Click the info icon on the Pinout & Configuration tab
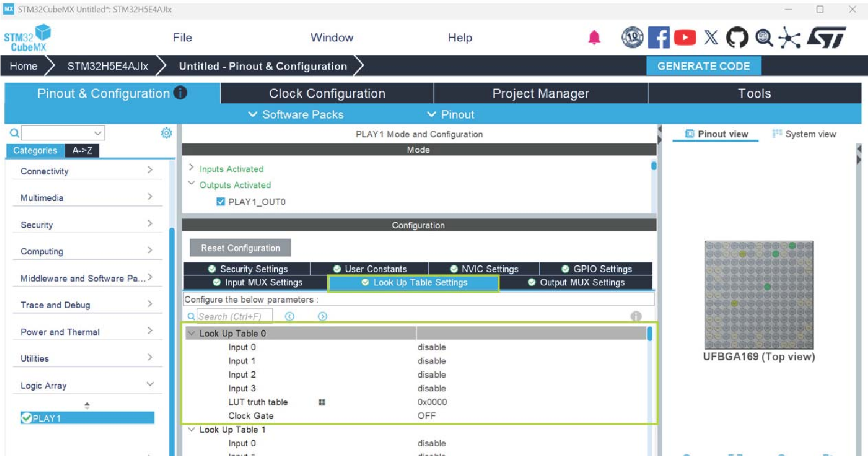Viewport: 868px width, 456px height. [x=180, y=93]
